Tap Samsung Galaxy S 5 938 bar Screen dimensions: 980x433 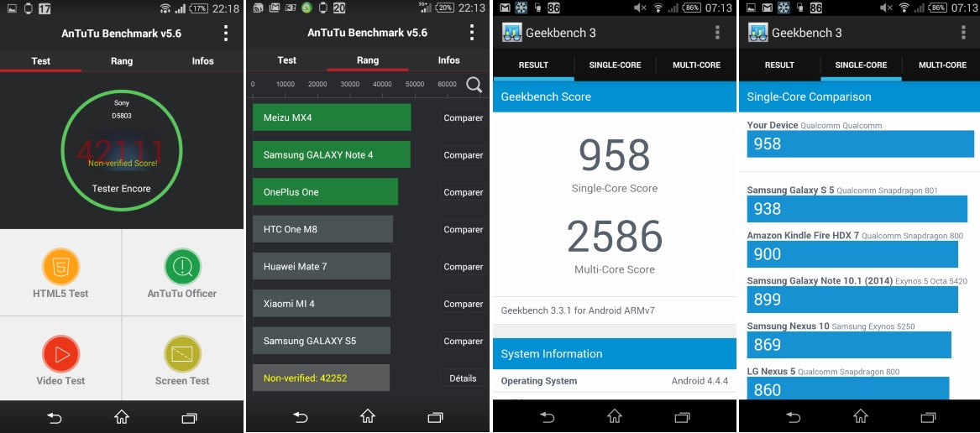[857, 209]
